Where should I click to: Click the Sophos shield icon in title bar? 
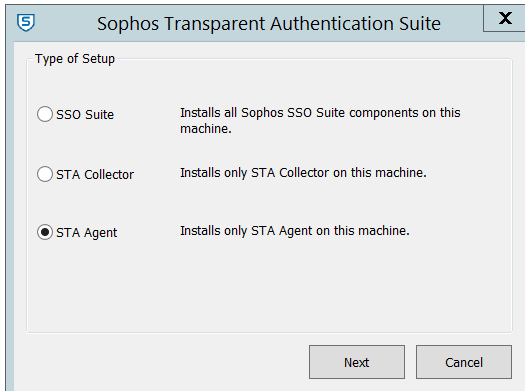26,23
